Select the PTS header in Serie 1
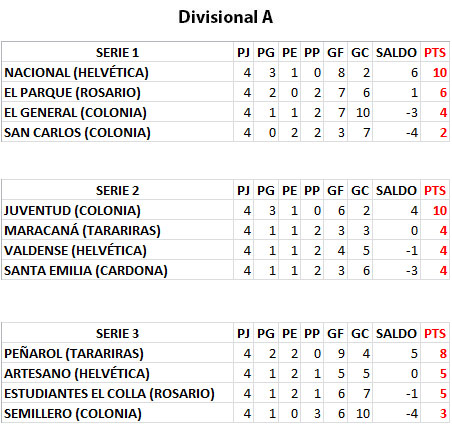The width and height of the screenshot is (452, 432). [x=435, y=52]
